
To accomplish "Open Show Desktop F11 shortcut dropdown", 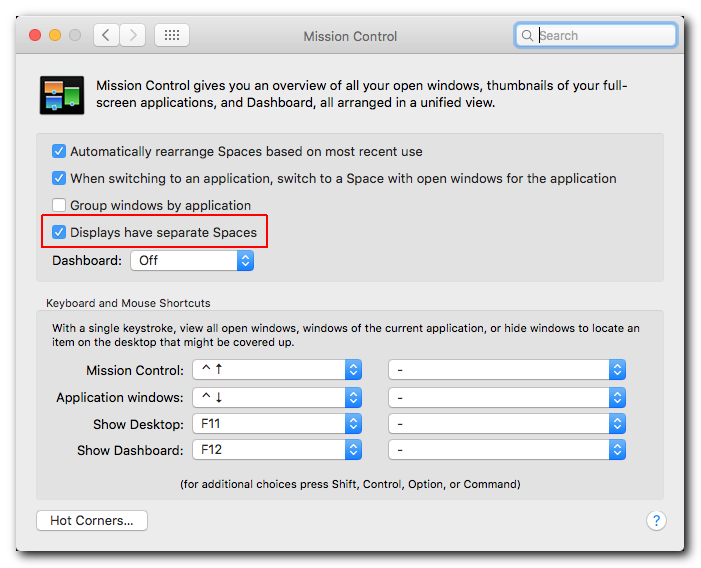I will (x=277, y=424).
